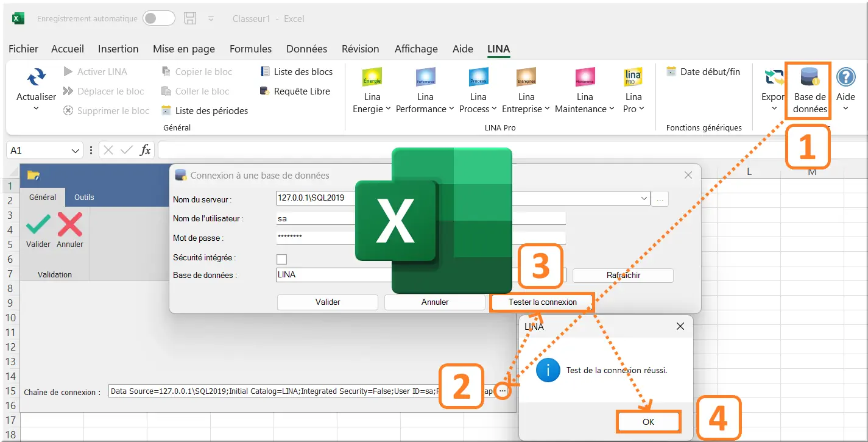The width and height of the screenshot is (868, 442).
Task: Switch to the Révision tab
Action: (361, 49)
